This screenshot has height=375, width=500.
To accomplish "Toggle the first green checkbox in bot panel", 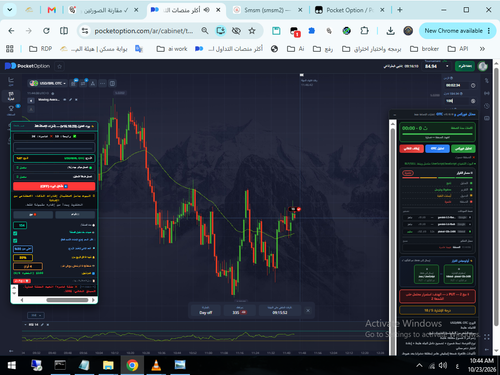I will 15,233.
